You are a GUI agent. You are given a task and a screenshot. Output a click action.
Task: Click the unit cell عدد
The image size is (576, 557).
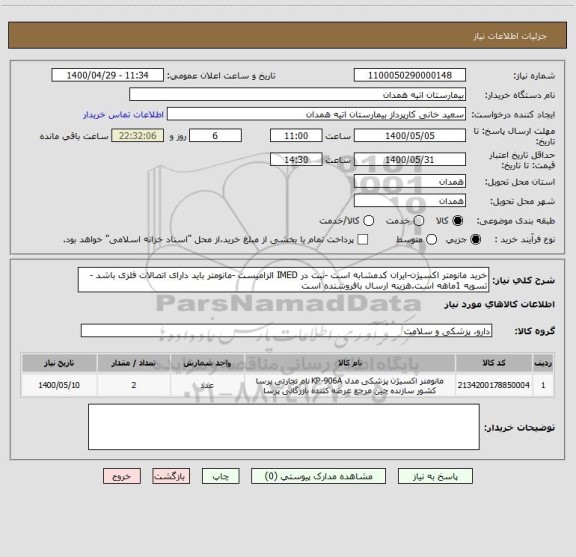click(207, 385)
